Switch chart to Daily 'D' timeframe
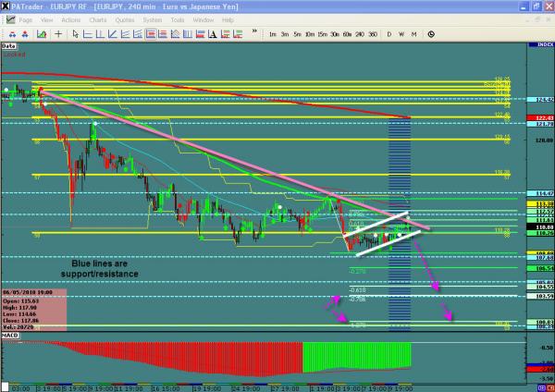The height and width of the screenshot is (392, 555). click(x=389, y=34)
